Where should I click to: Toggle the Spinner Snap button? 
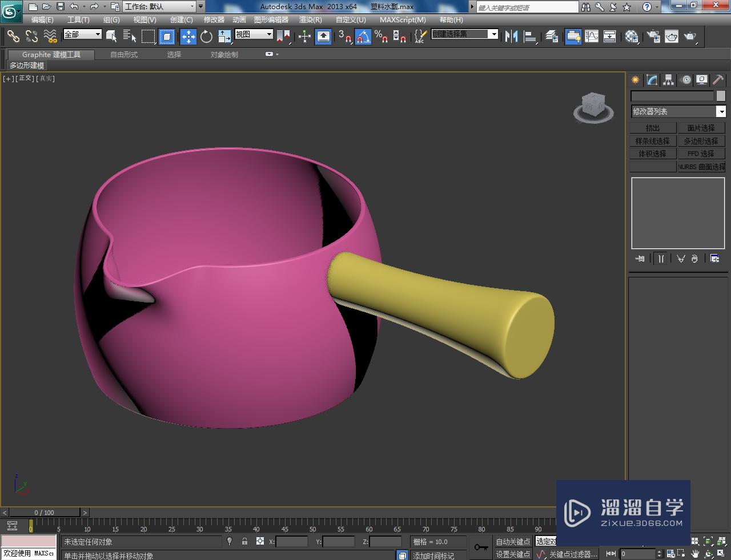[400, 37]
